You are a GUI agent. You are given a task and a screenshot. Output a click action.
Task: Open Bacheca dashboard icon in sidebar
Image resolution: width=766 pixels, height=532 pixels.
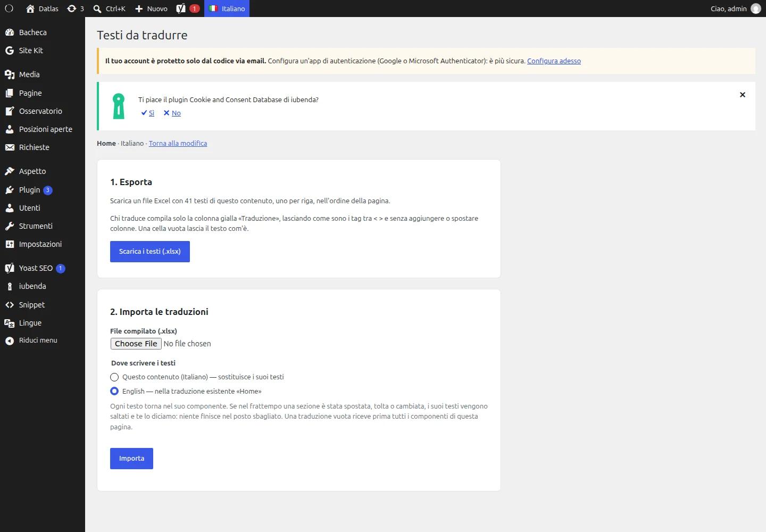10,32
